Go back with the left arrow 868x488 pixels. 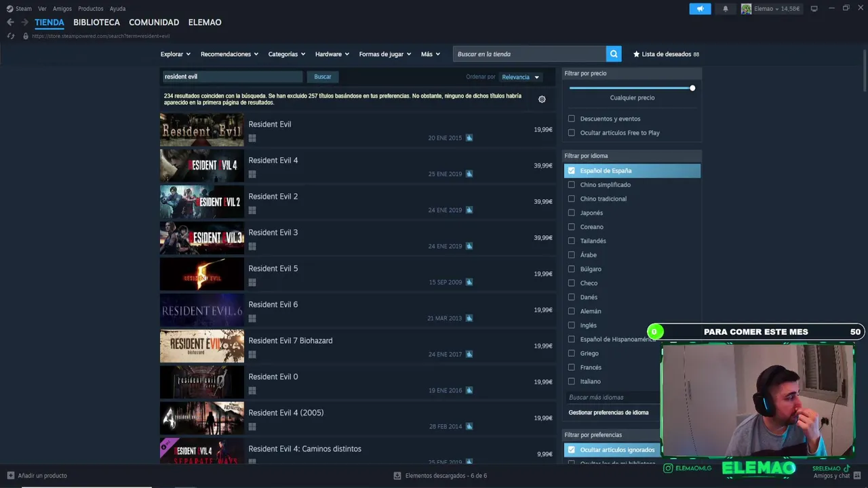tap(10, 22)
